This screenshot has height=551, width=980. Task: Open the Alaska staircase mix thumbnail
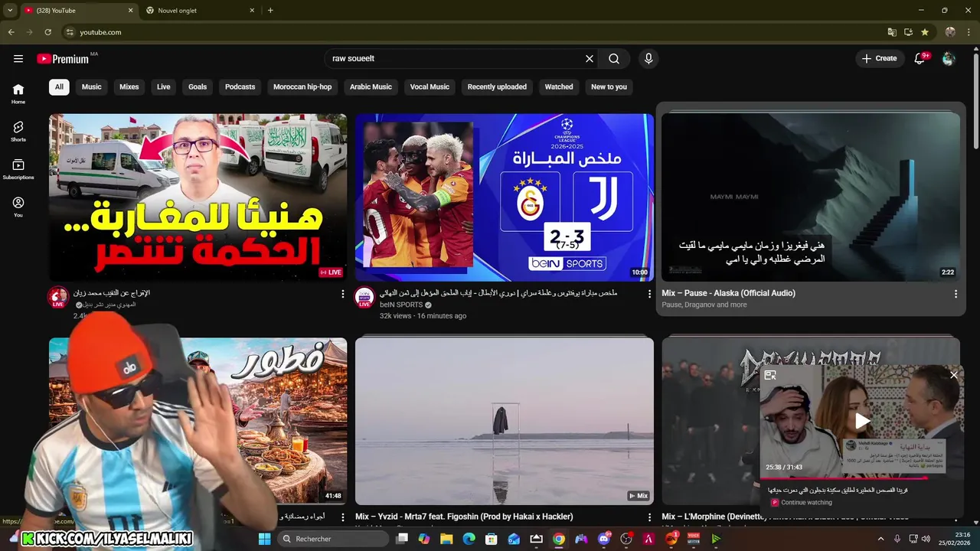[x=811, y=197]
